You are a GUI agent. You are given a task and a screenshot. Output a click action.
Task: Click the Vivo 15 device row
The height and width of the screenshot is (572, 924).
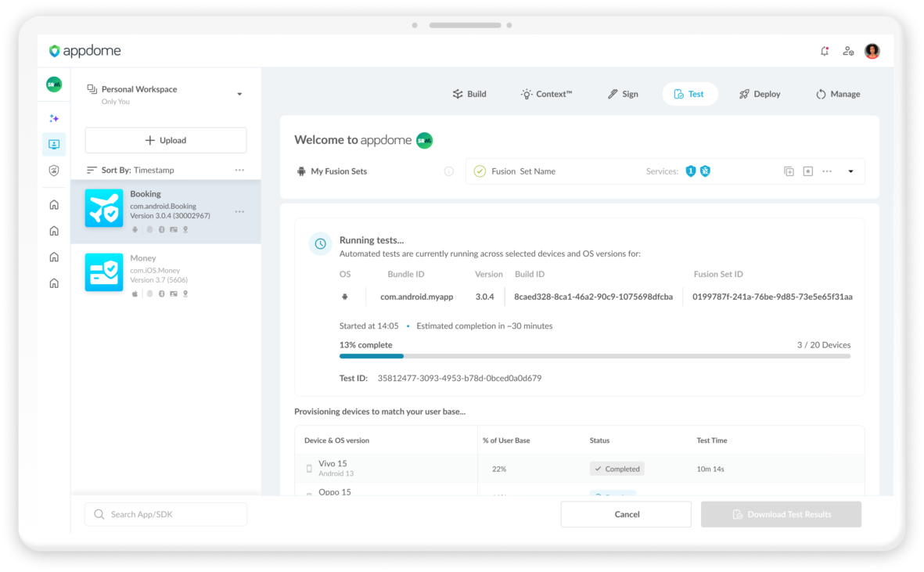pyautogui.click(x=580, y=469)
